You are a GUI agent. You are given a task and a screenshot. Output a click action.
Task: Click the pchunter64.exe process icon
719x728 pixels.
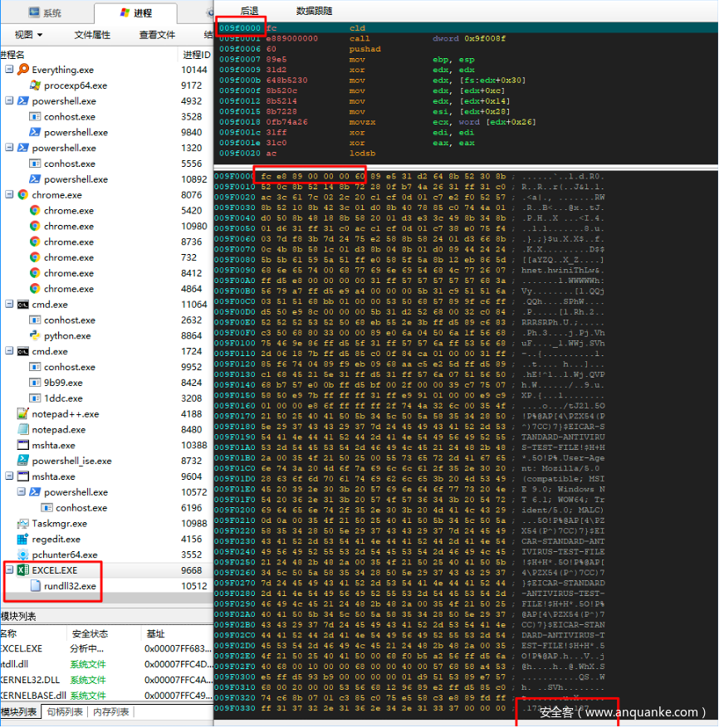[x=23, y=555]
